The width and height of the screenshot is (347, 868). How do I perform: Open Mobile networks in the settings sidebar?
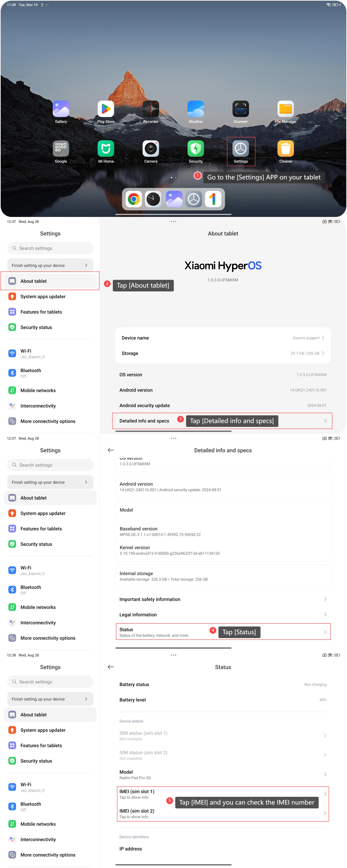tap(38, 390)
